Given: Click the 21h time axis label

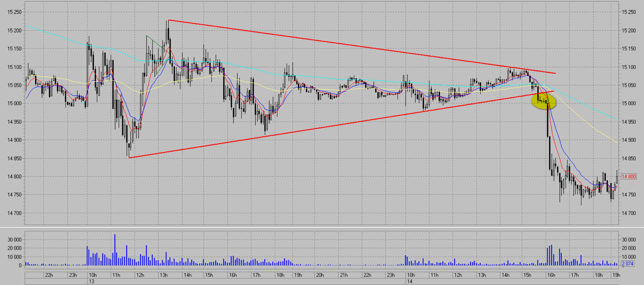Looking at the screenshot, I should coord(344,275).
